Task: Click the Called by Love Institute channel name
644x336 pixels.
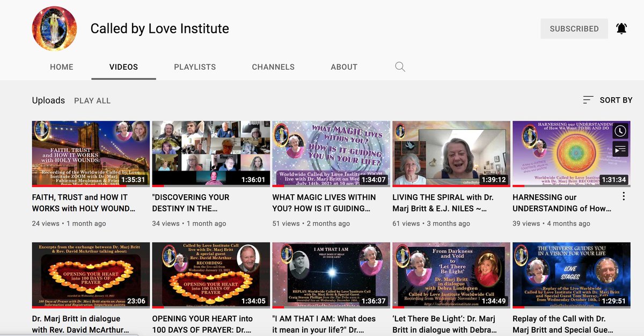Action: pos(159,28)
